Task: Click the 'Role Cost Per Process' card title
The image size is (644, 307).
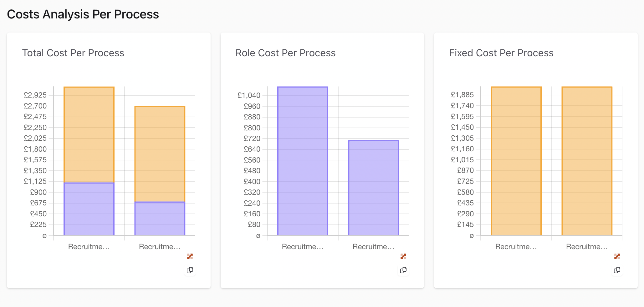Action: pos(285,53)
